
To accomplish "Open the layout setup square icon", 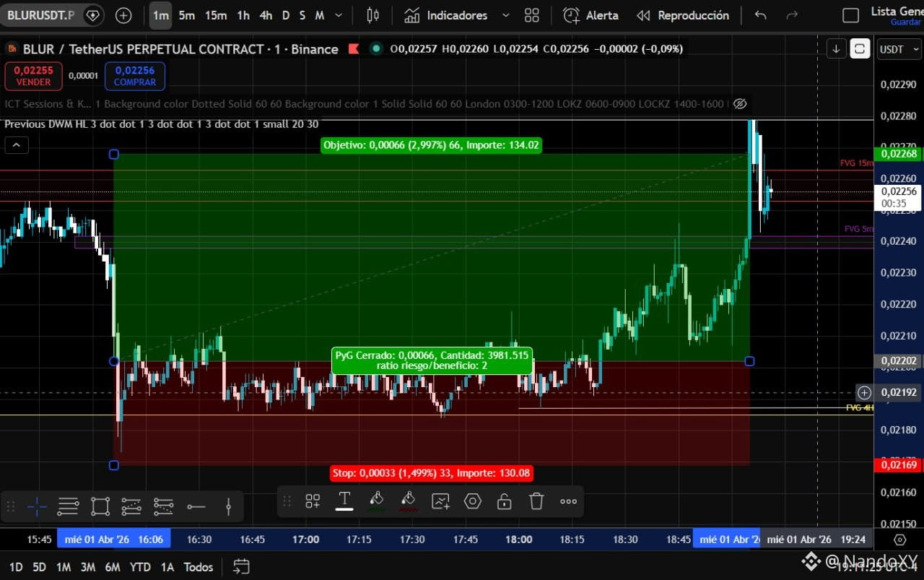I will (x=851, y=15).
